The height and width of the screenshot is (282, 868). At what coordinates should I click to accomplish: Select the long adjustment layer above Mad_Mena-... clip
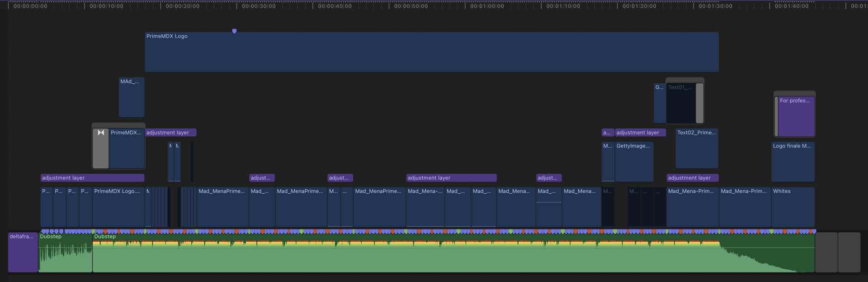tap(451, 178)
